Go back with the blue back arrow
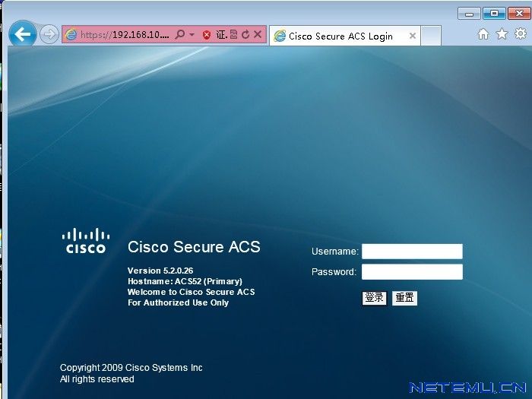Screen dimensions: 532x399 pos(23,34)
